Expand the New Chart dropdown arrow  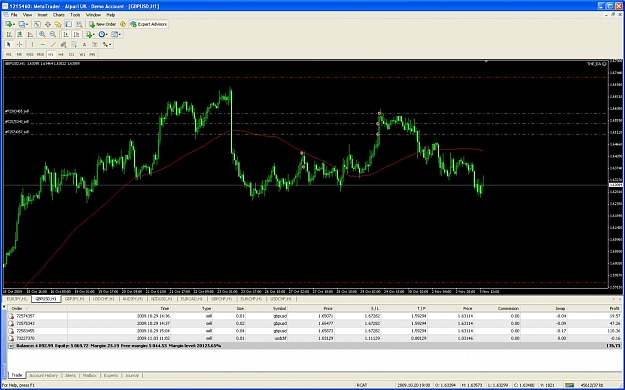click(14, 24)
